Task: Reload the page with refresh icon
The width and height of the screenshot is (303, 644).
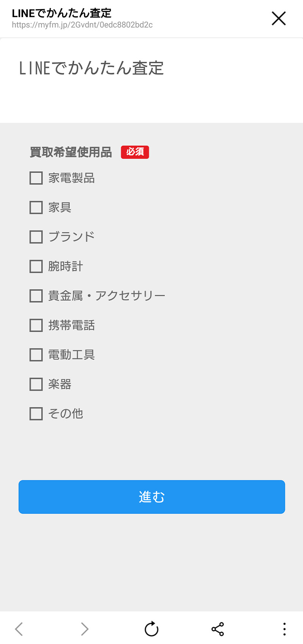Action: click(x=151, y=629)
